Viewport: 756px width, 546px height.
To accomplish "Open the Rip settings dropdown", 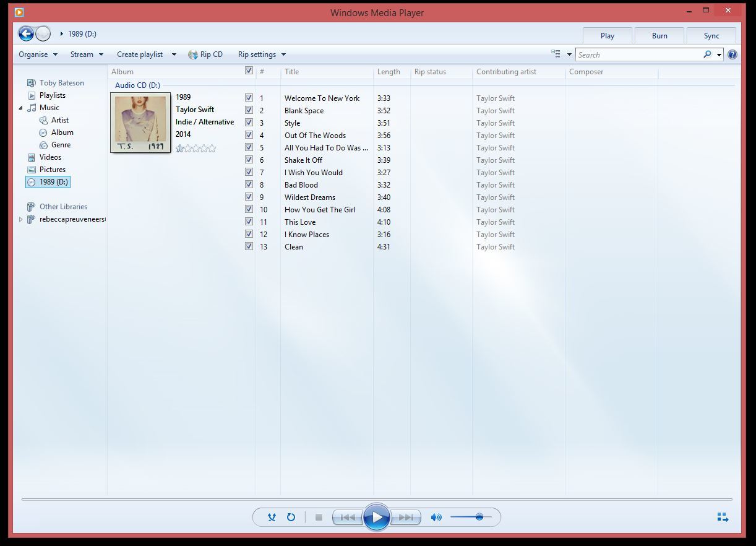I will click(x=262, y=54).
